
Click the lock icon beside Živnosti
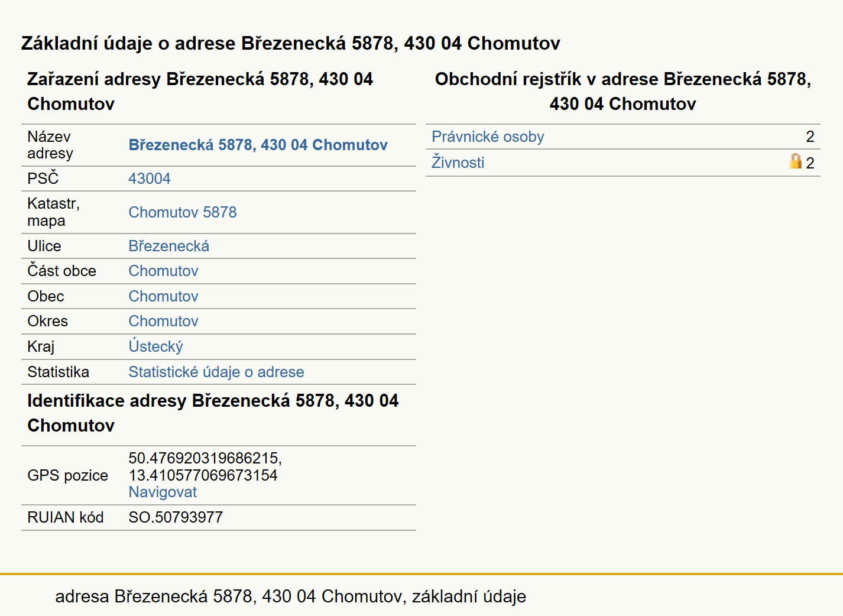[796, 161]
